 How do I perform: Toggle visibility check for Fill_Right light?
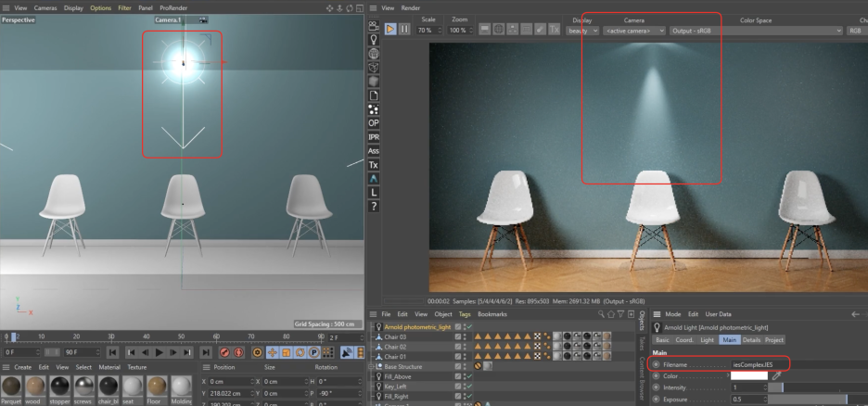[x=469, y=397]
